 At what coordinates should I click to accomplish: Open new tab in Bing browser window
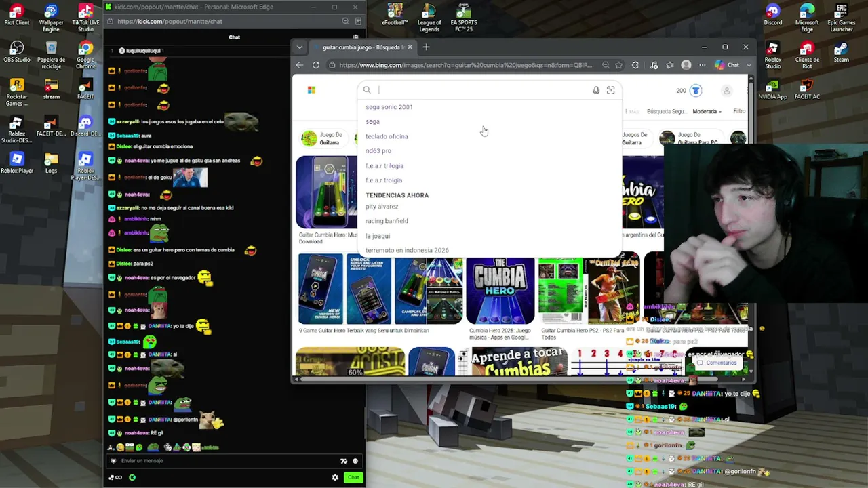[427, 47]
